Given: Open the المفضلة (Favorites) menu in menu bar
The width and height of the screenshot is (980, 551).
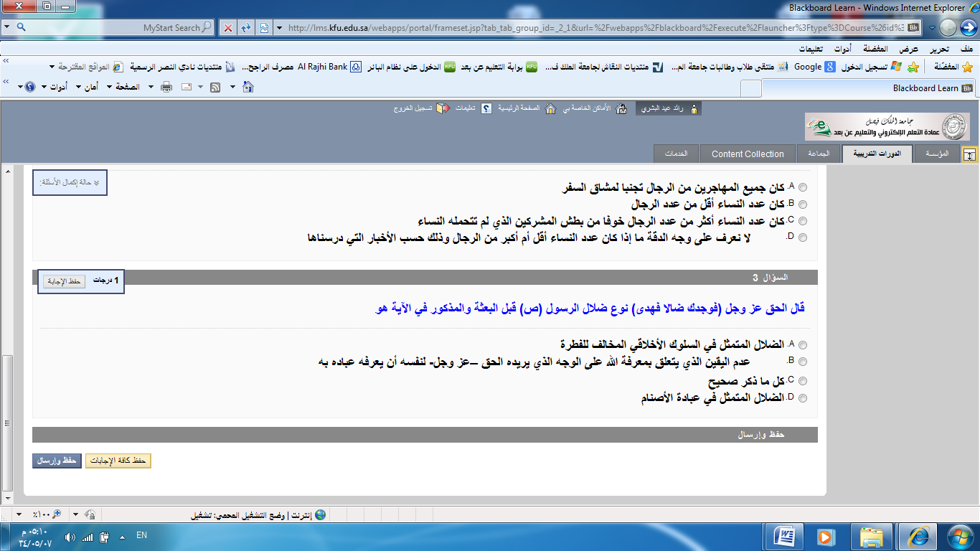Looking at the screenshot, I should [x=894, y=49].
